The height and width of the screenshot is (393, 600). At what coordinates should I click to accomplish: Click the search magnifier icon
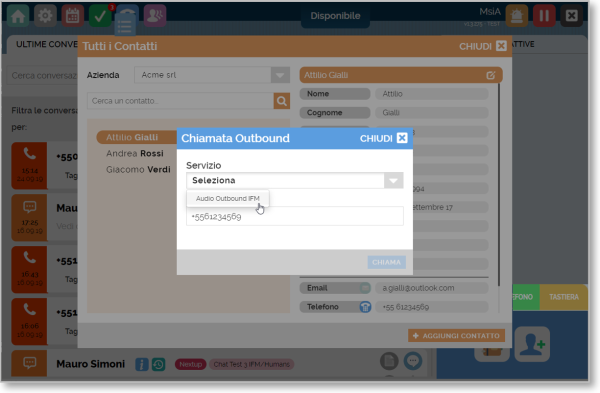[282, 101]
